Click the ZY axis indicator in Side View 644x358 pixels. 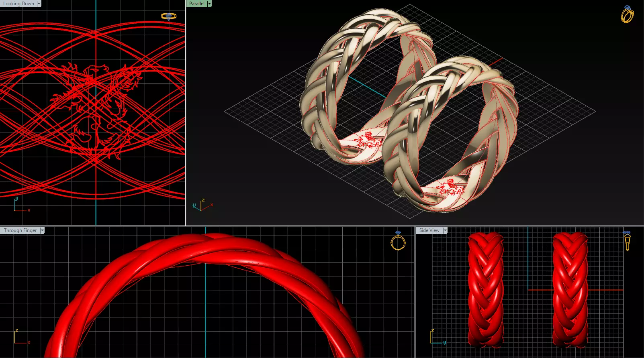point(438,337)
